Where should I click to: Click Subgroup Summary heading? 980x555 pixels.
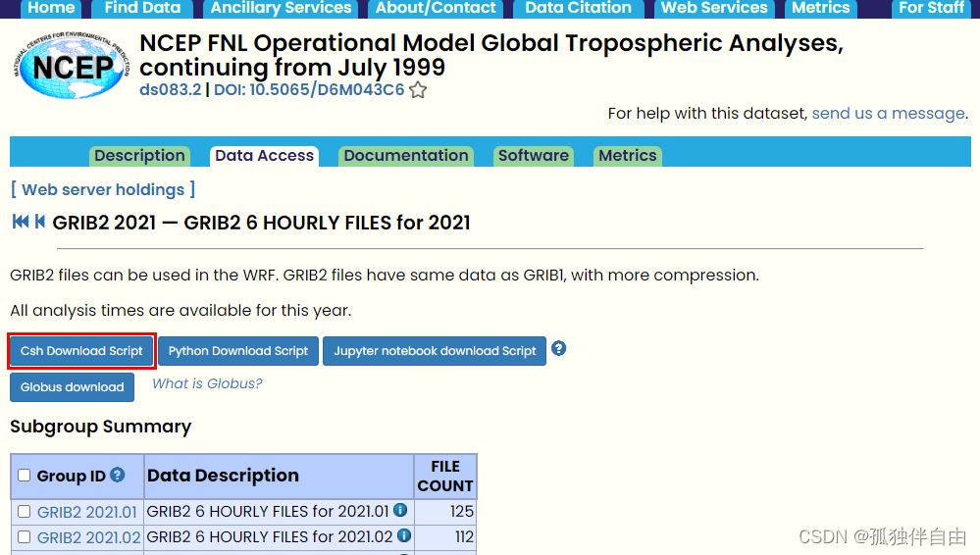click(101, 427)
